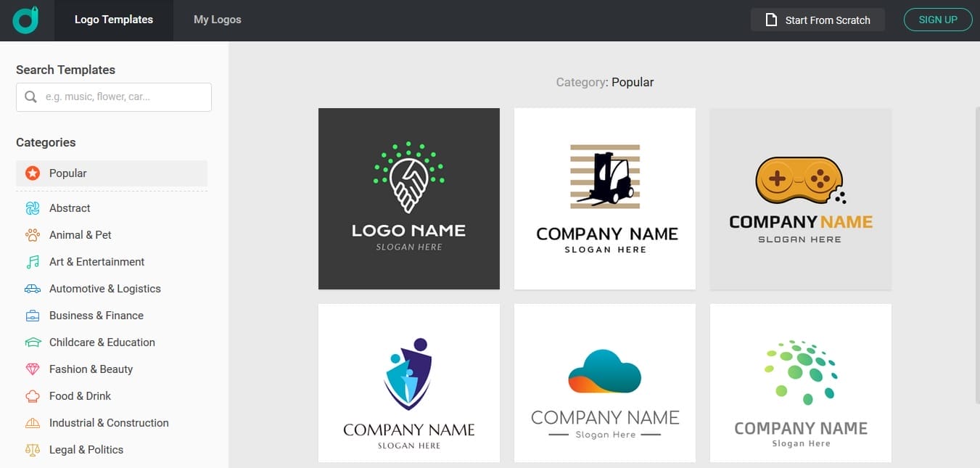Select the crane icon for Industrial & Construction

pos(32,422)
